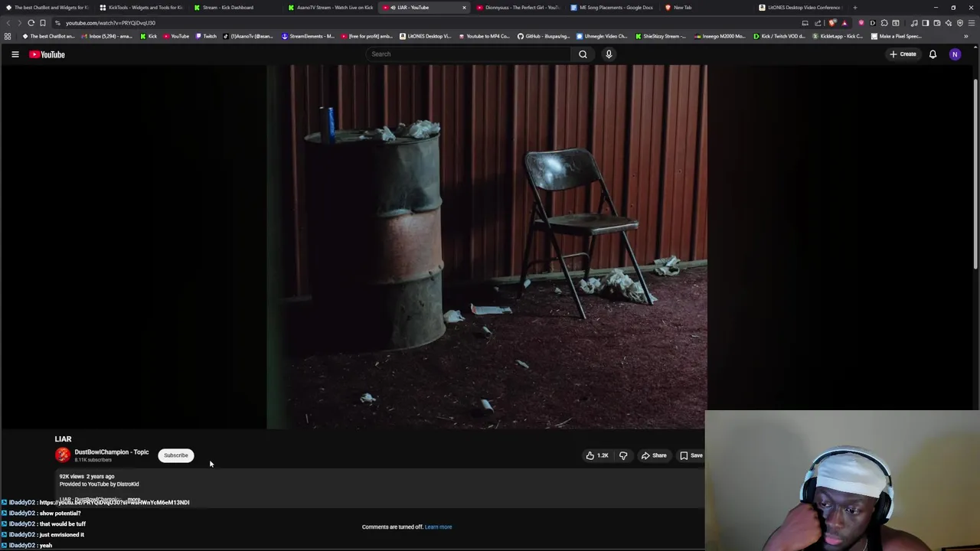Open Inbox bookmark in bookmarks bar
The image size is (980, 551).
click(106, 36)
